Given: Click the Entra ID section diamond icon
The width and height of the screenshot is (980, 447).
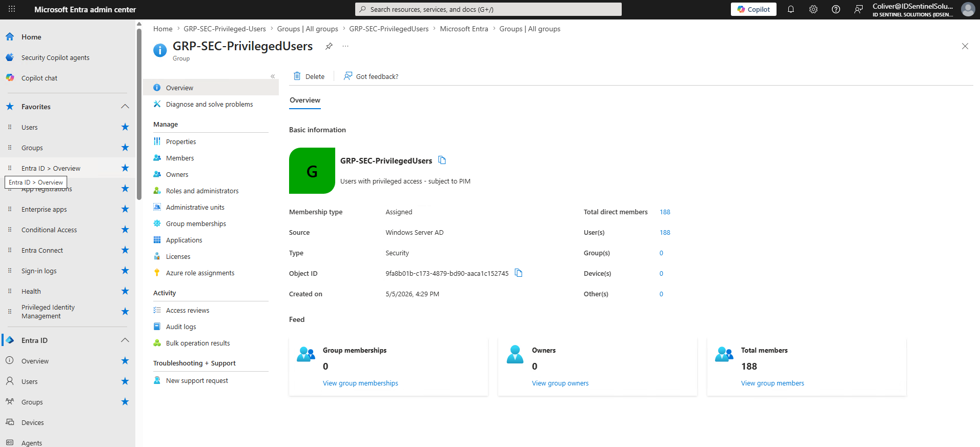Looking at the screenshot, I should click(x=10, y=340).
